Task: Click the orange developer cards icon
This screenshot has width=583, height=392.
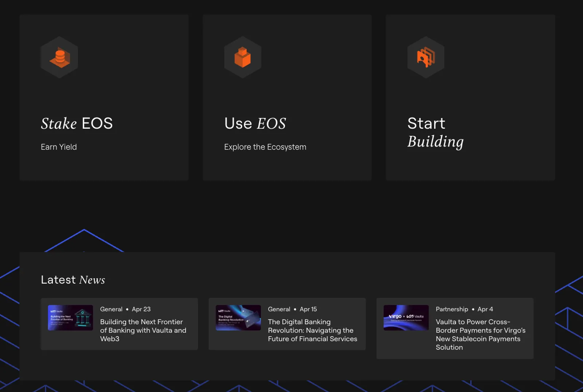Action: pos(426,57)
